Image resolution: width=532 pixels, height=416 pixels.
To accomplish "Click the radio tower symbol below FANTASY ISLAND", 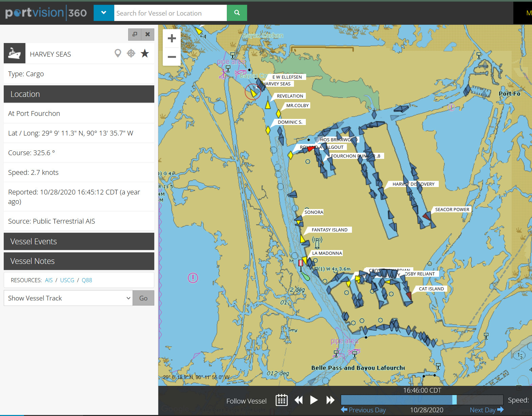I will pos(317,242).
